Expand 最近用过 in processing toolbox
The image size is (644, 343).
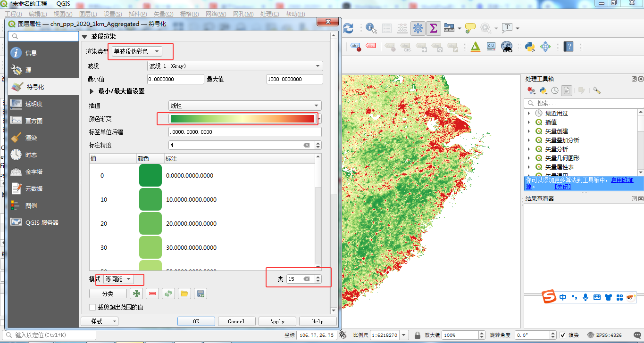point(529,113)
